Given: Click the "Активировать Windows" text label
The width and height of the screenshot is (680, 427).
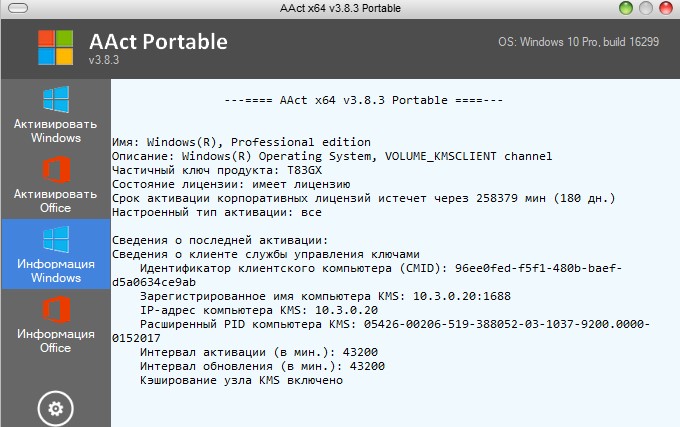Looking at the screenshot, I should 55,131.
